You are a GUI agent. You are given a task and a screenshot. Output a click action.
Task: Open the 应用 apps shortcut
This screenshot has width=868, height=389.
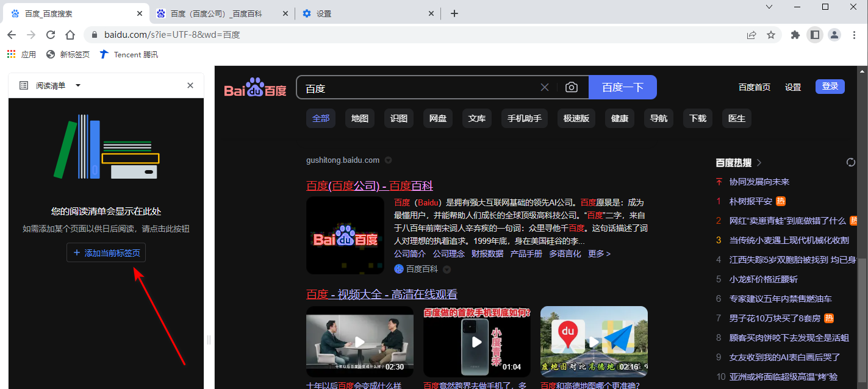pyautogui.click(x=22, y=54)
